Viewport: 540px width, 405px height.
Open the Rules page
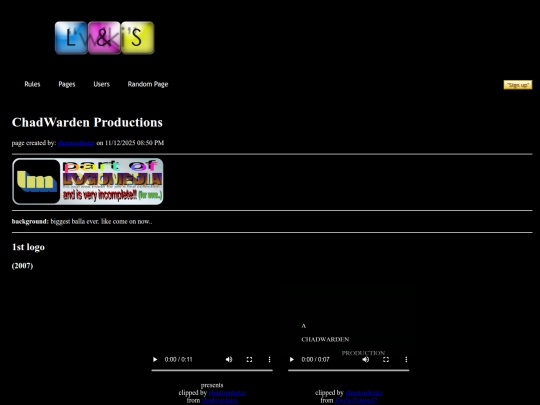point(32,84)
